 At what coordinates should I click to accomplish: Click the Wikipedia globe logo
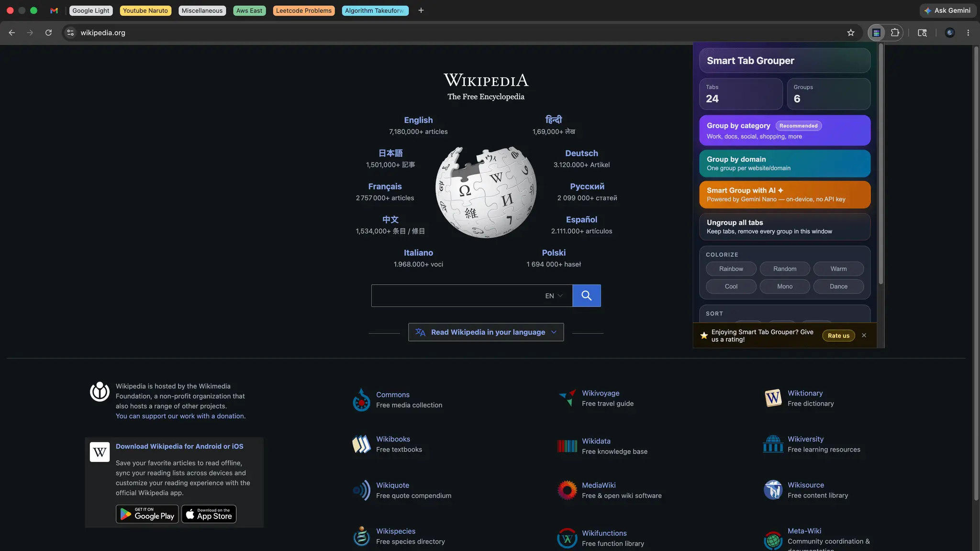[486, 192]
